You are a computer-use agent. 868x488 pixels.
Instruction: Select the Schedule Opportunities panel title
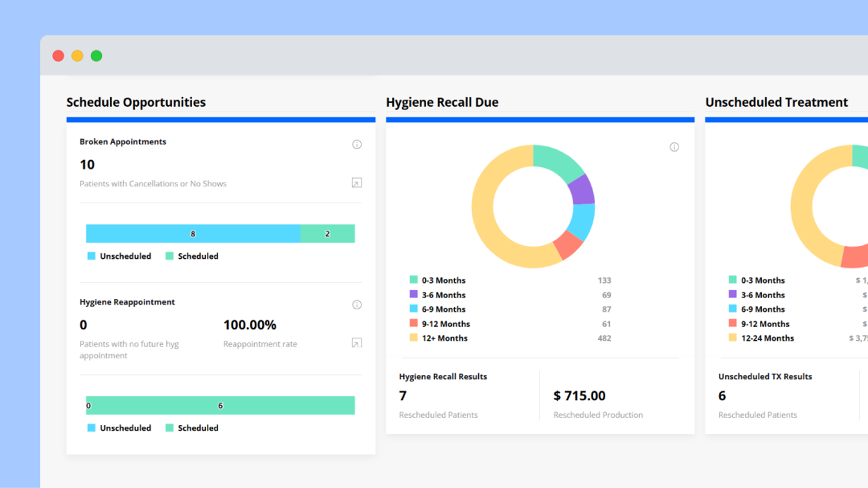coord(136,102)
